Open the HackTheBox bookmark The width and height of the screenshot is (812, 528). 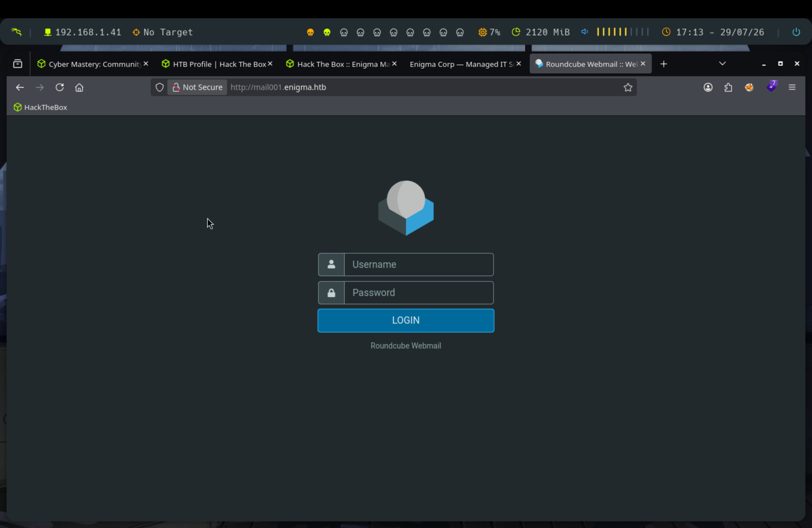tap(40, 107)
